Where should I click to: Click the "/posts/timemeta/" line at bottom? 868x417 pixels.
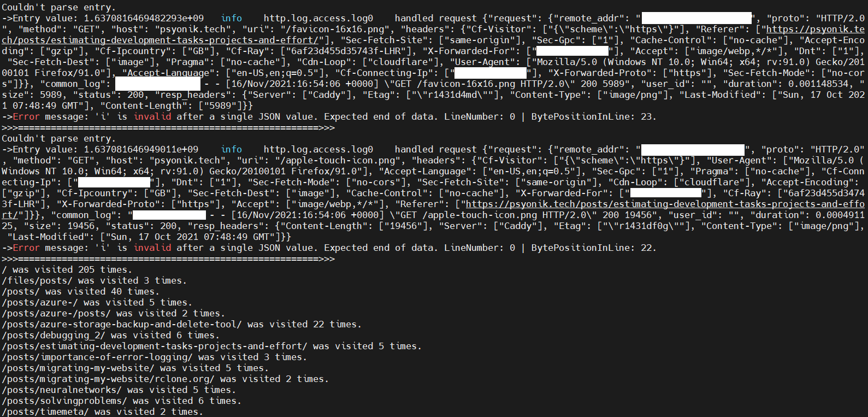tap(102, 412)
